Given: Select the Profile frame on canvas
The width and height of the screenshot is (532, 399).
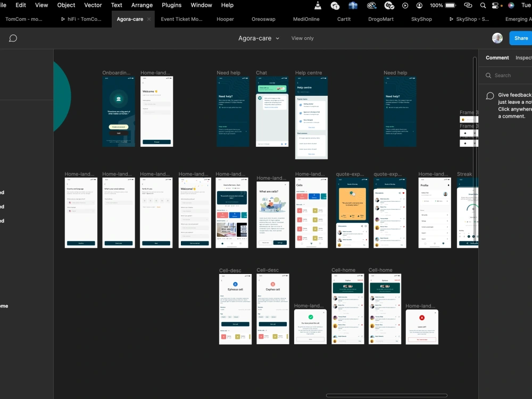Looking at the screenshot, I should [435, 213].
